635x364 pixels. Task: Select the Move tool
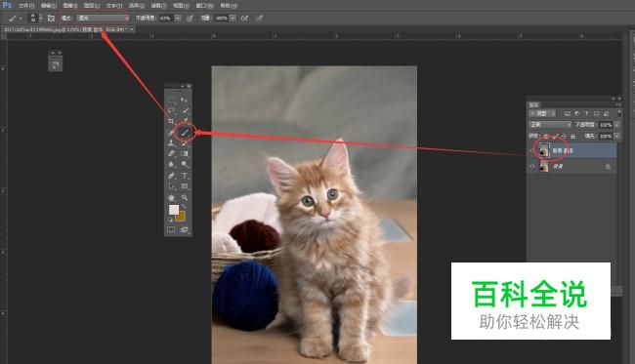tap(185, 100)
